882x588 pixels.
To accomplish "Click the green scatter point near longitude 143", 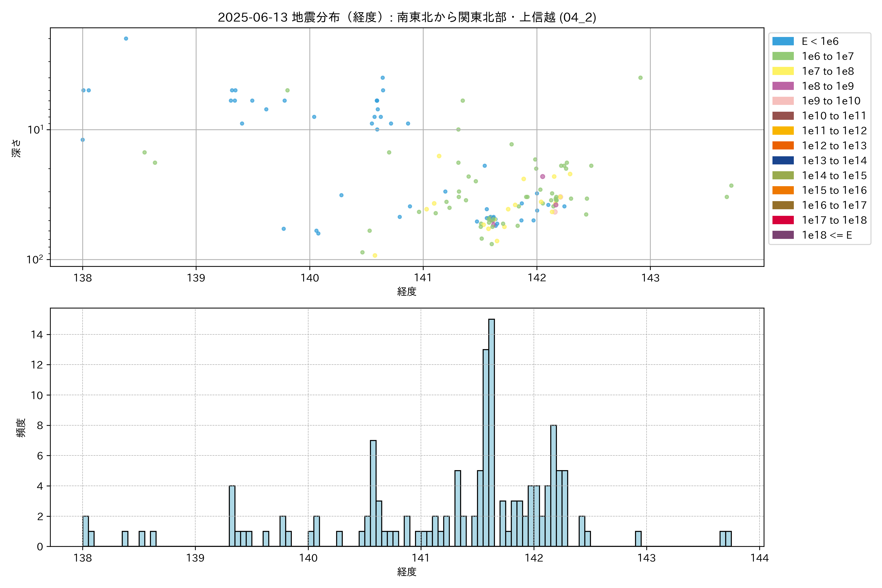I will 640,78.
